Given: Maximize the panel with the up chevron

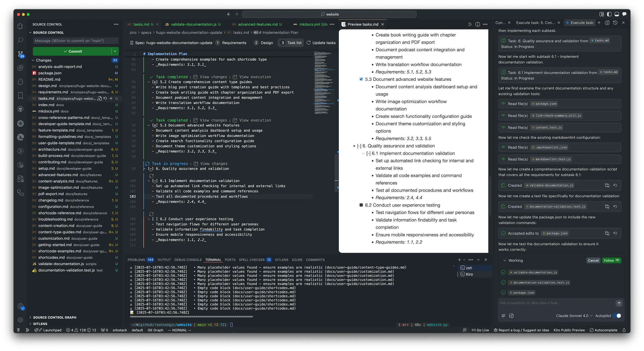Looking at the screenshot, I should (478, 260).
